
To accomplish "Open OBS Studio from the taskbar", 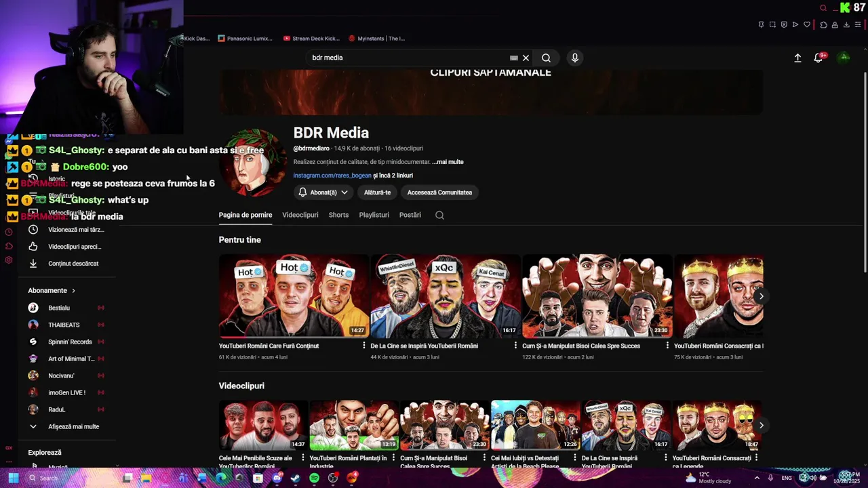I will [x=333, y=478].
